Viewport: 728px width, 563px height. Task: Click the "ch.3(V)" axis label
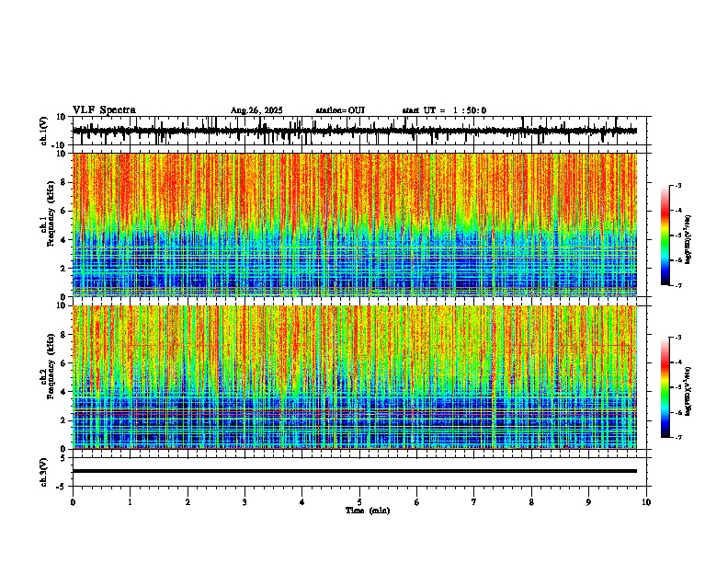(x=44, y=473)
